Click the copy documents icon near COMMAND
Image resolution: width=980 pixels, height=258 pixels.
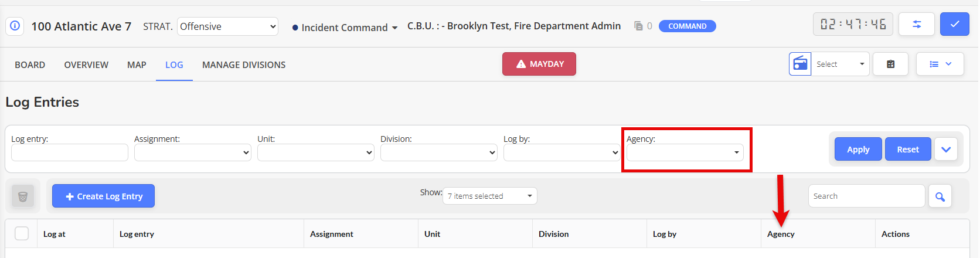coord(638,26)
